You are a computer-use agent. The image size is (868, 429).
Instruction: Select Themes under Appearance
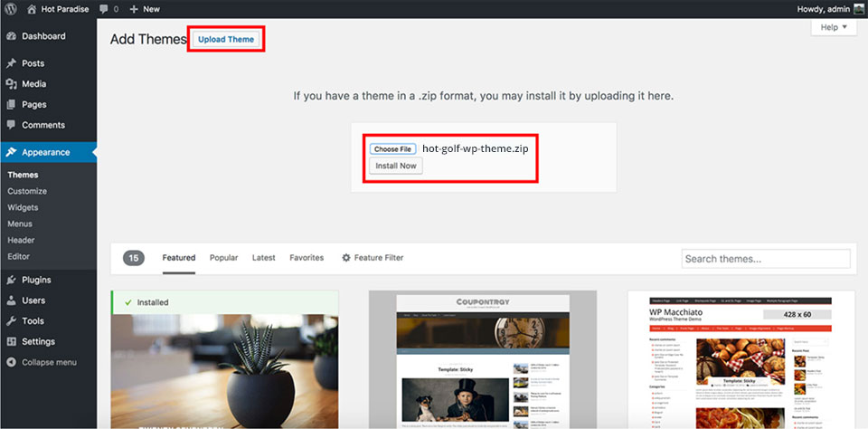[x=23, y=175]
